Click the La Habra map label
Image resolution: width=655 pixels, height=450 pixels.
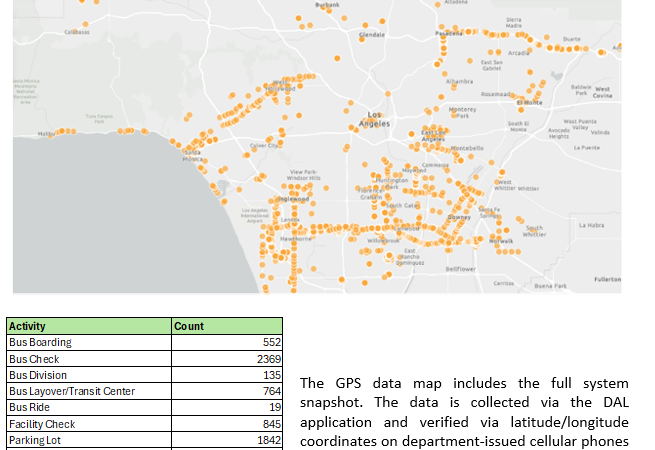pyautogui.click(x=592, y=224)
